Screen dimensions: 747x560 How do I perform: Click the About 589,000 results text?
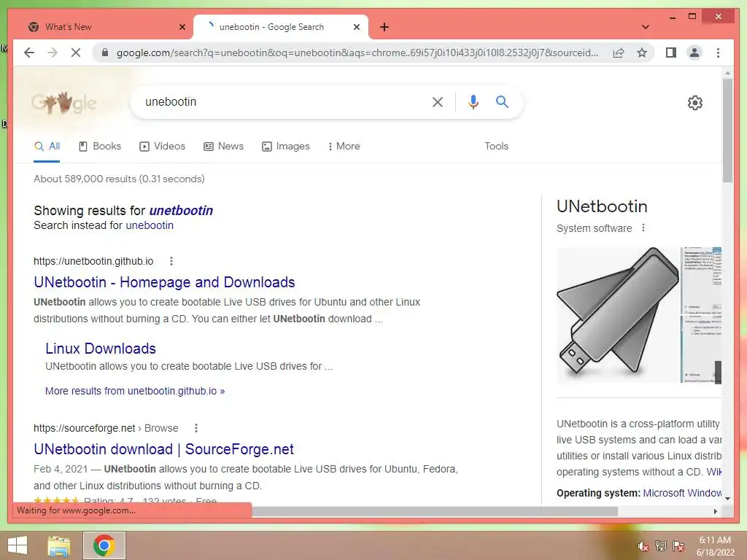tap(119, 179)
